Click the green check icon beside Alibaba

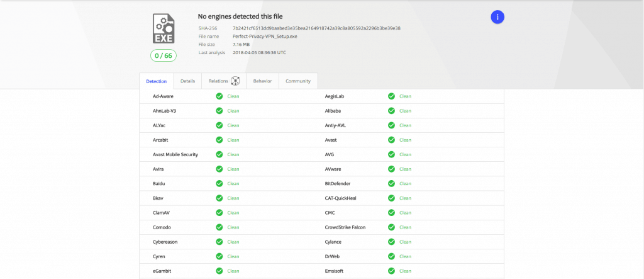pos(391,111)
